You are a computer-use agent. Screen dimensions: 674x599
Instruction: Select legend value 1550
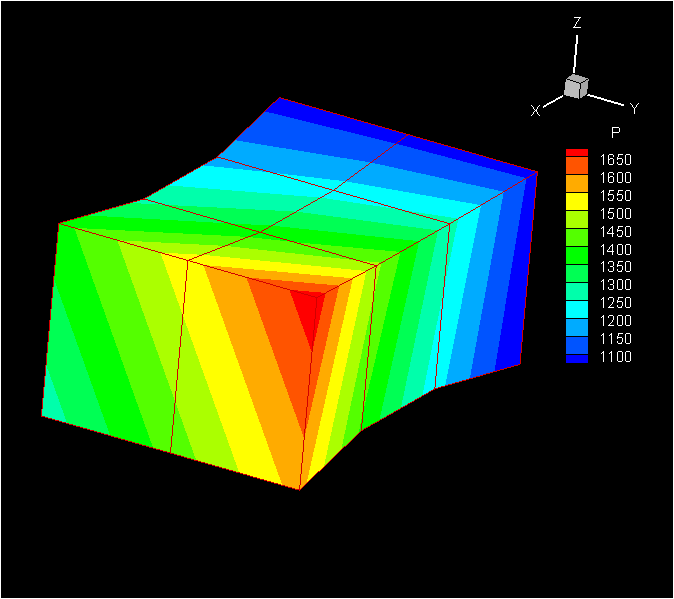tap(616, 196)
